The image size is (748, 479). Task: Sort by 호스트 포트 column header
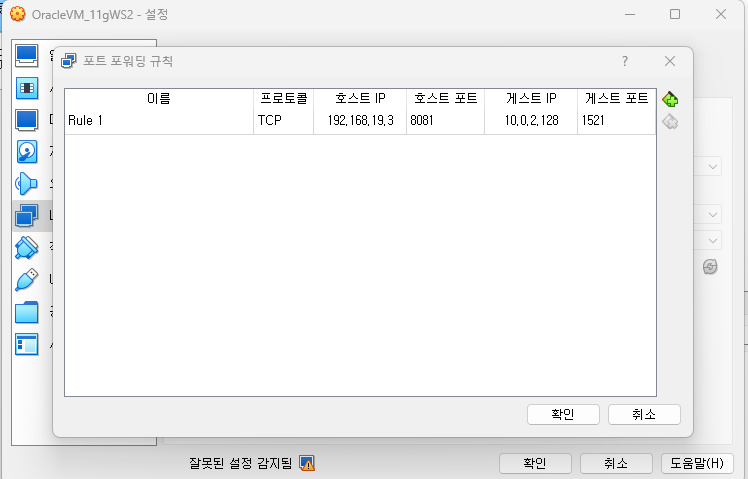tap(446, 98)
